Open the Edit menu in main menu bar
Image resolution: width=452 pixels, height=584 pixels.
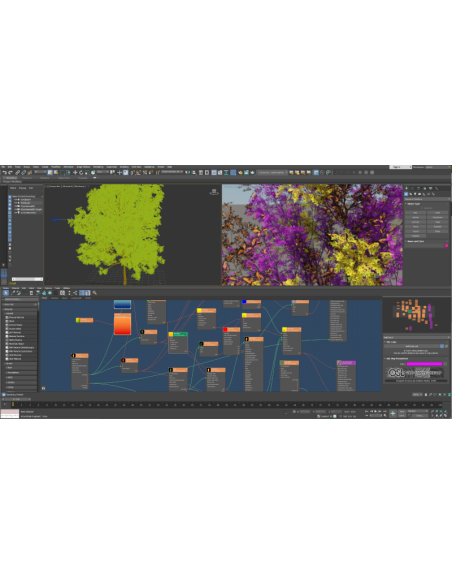pos(10,167)
